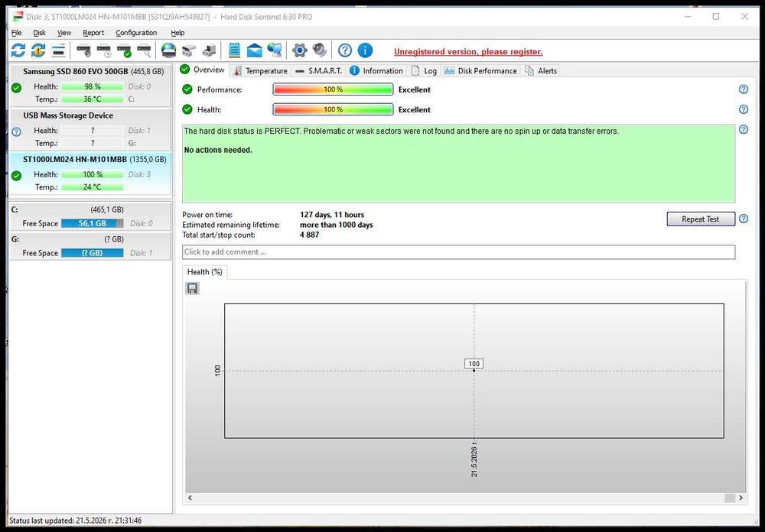This screenshot has width=765, height=532.
Task: Click the graph left scroll arrow
Action: [190, 498]
